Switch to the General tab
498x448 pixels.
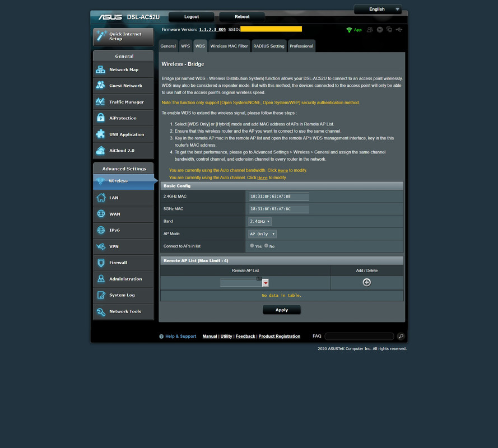click(x=168, y=46)
